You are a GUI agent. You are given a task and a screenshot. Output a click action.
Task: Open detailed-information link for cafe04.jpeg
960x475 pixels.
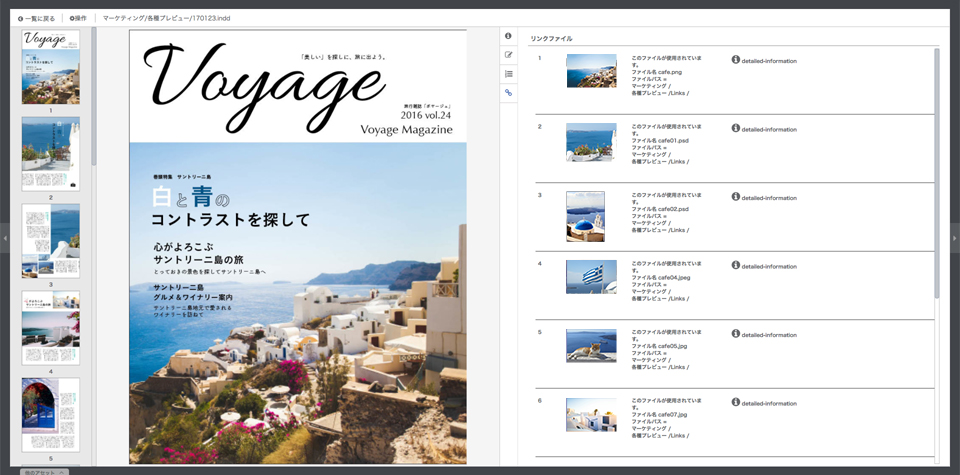pos(769,267)
